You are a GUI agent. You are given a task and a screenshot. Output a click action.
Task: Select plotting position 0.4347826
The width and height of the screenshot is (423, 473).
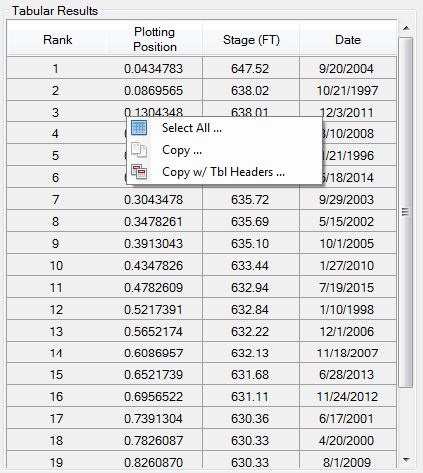pyautogui.click(x=154, y=265)
